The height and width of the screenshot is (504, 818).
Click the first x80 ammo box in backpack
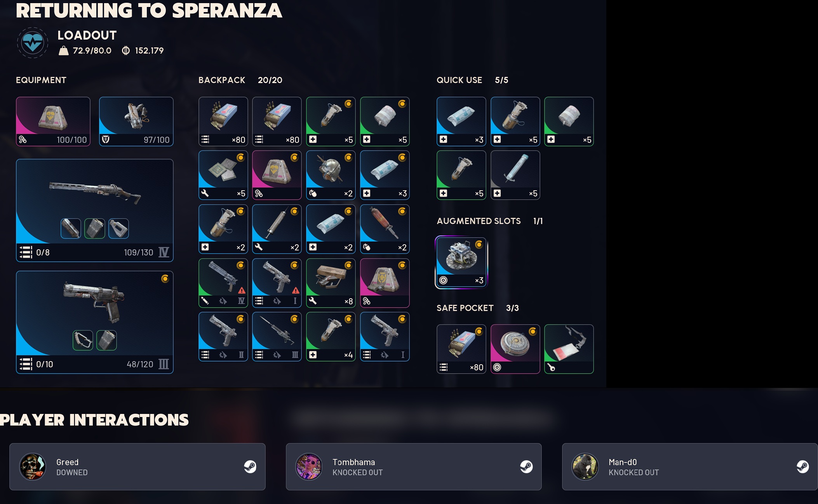pos(223,122)
